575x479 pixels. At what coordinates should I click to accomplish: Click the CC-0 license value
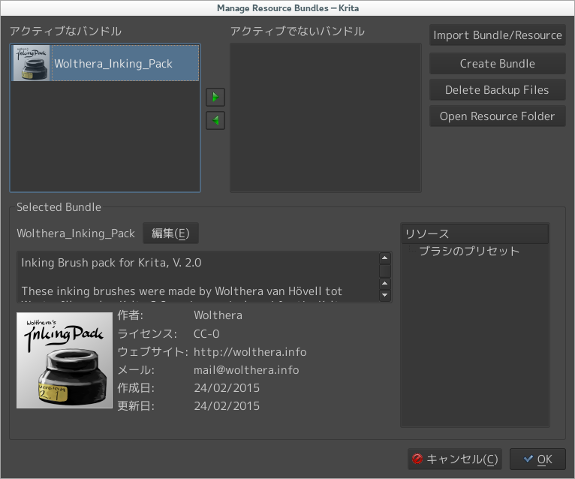click(206, 334)
